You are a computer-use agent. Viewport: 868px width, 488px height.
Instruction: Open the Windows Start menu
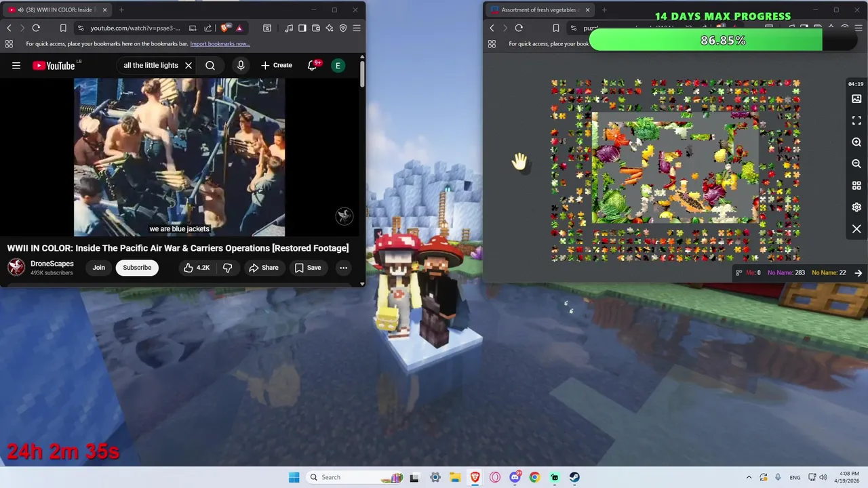pos(294,477)
